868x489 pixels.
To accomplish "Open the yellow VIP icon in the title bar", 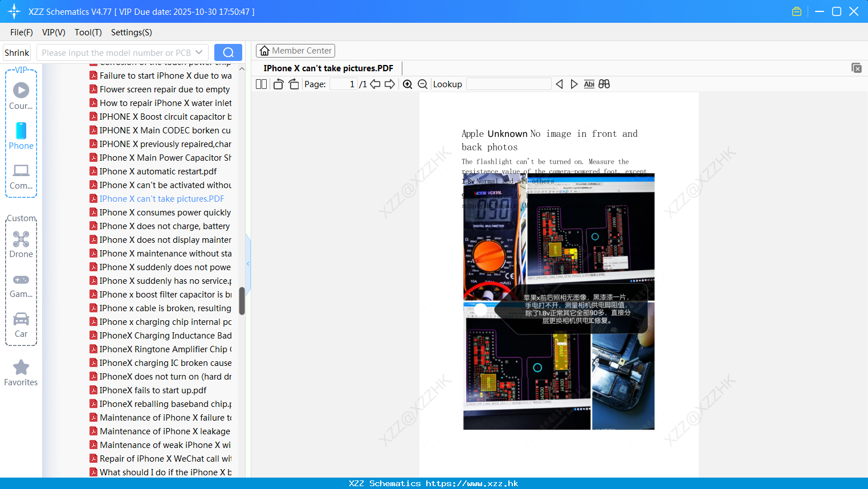I will (x=797, y=11).
